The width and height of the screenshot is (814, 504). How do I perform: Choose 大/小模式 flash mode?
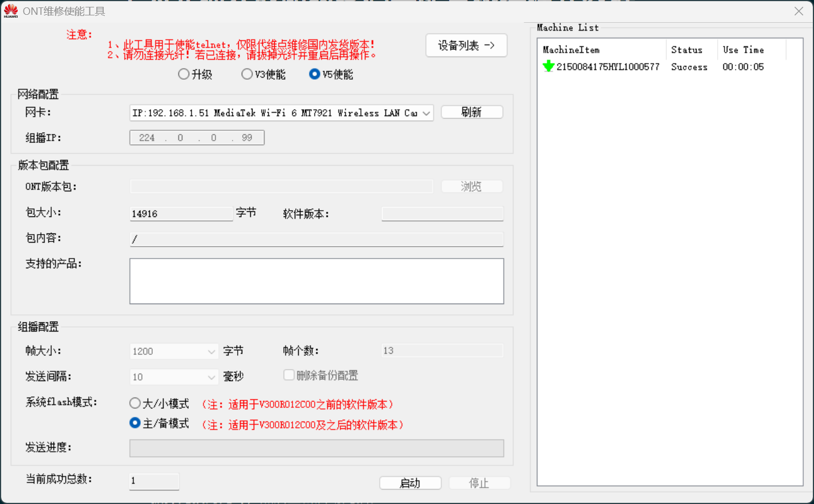[135, 403]
